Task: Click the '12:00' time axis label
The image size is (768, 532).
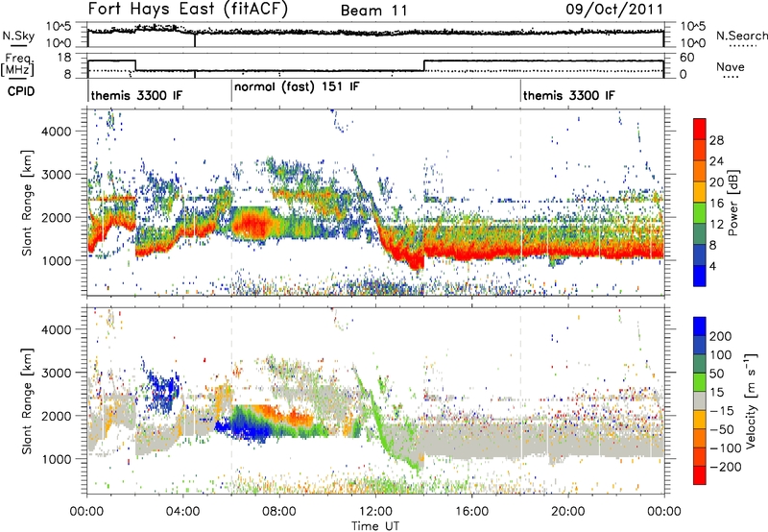Action: pyautogui.click(x=375, y=512)
